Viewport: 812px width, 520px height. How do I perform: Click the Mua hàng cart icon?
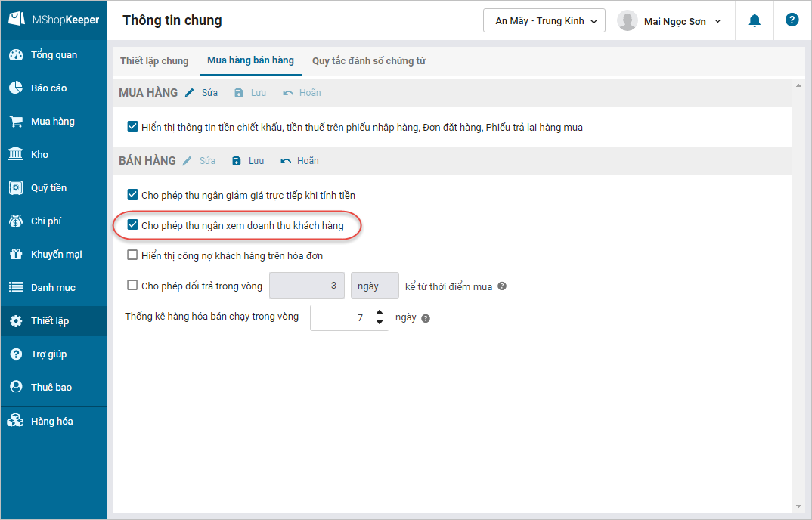(x=16, y=122)
